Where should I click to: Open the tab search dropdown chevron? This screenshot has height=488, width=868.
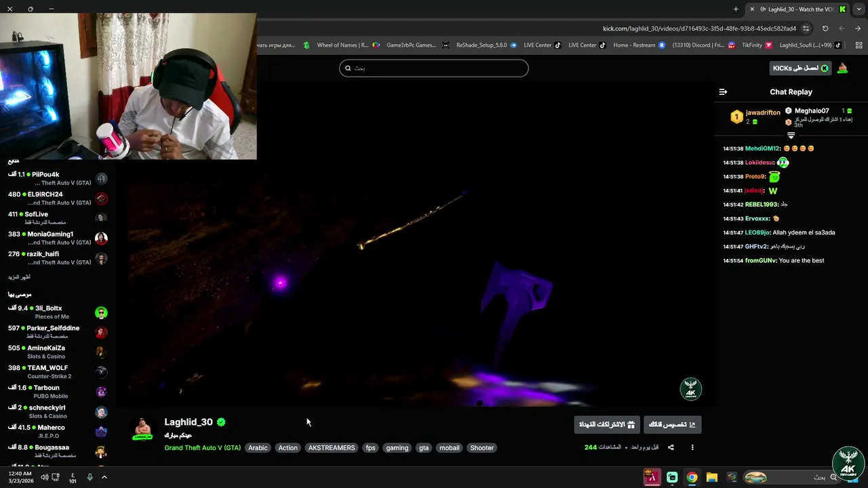(x=859, y=9)
